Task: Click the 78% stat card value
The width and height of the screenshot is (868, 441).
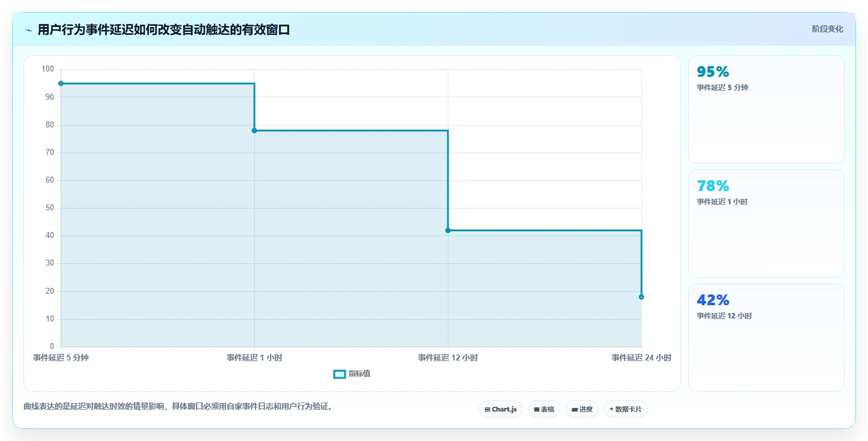Action: (713, 186)
